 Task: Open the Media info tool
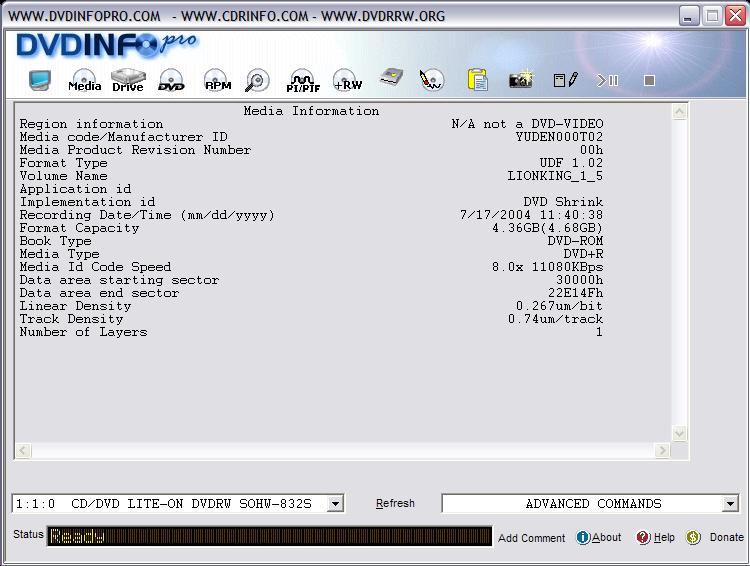pyautogui.click(x=85, y=80)
